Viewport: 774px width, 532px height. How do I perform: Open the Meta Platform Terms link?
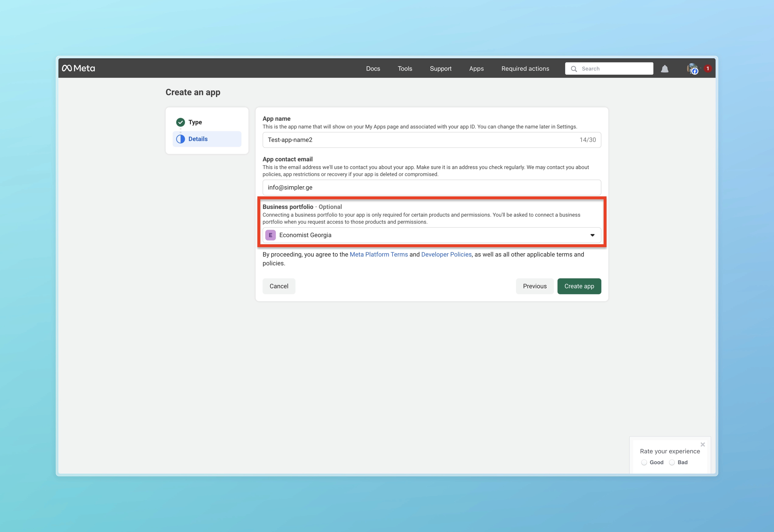pos(379,254)
